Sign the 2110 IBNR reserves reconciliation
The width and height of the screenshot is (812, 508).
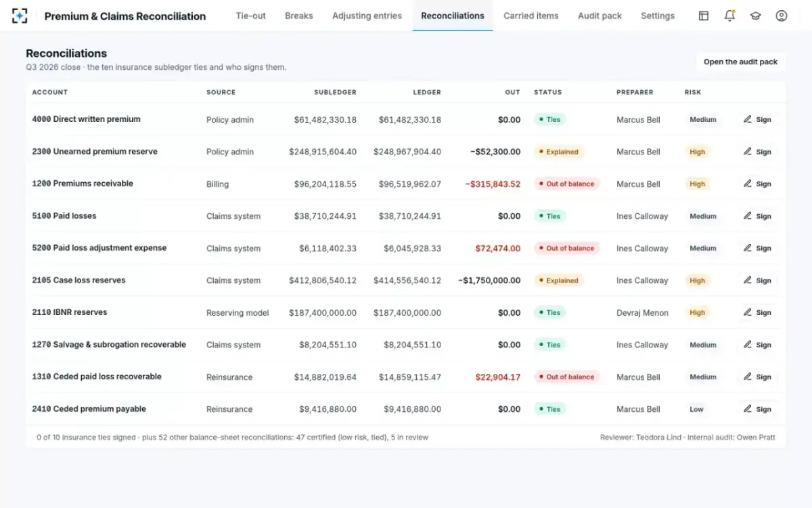click(757, 312)
